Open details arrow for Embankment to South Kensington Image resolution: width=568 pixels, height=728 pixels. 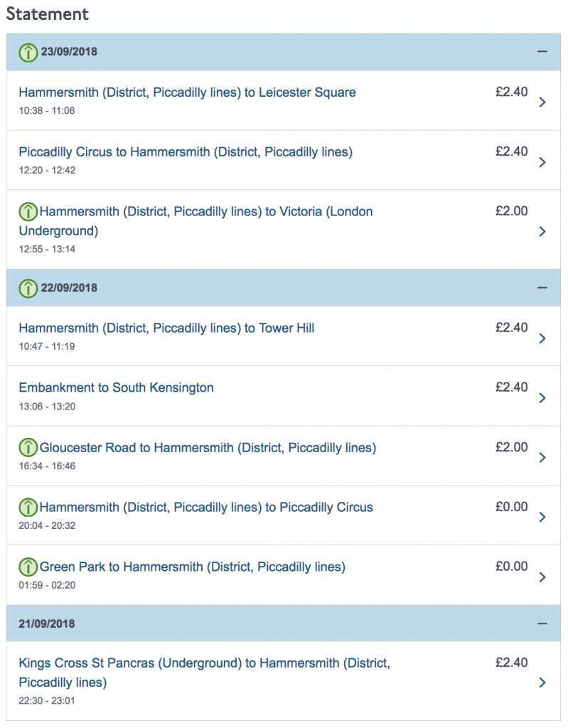pos(542,398)
